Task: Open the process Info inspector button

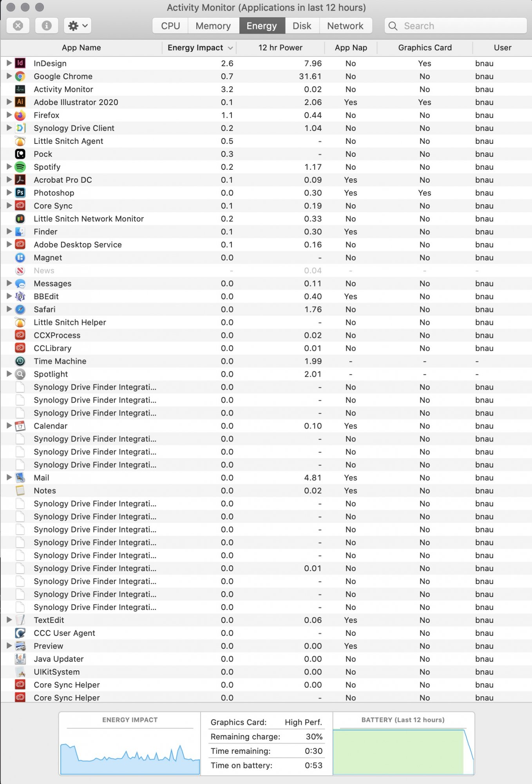Action: click(47, 25)
